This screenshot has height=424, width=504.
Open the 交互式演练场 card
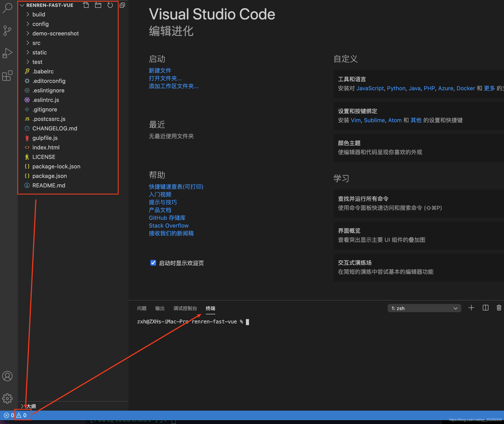(419, 267)
